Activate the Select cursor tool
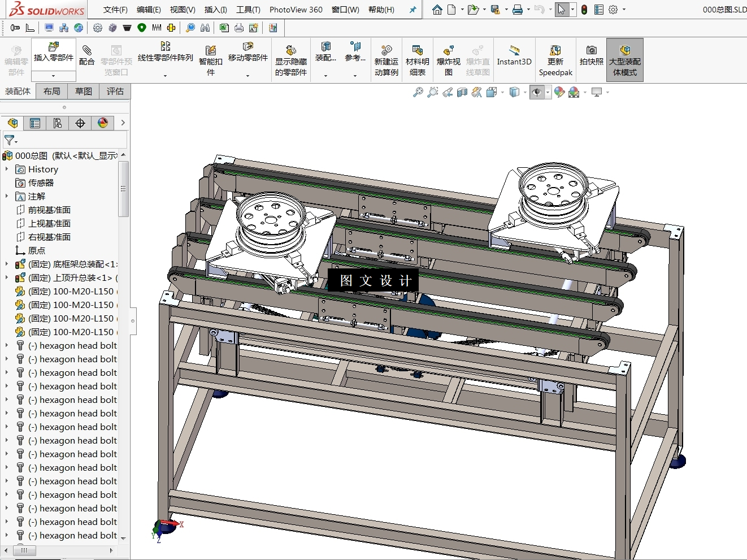Image resolution: width=747 pixels, height=560 pixels. [562, 10]
